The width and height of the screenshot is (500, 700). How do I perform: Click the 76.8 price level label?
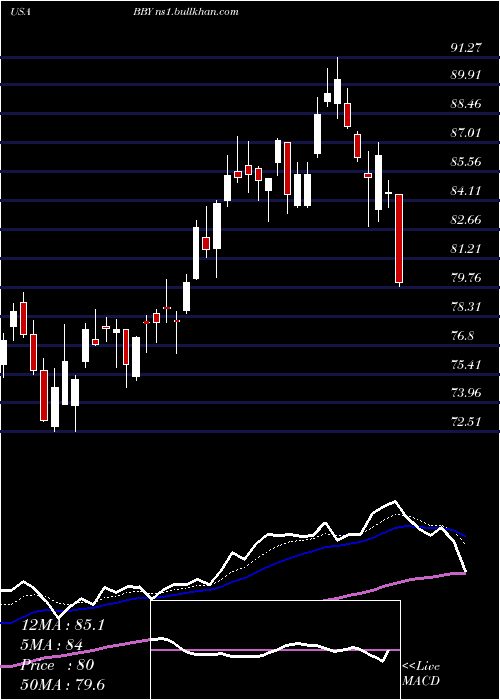[x=462, y=335]
